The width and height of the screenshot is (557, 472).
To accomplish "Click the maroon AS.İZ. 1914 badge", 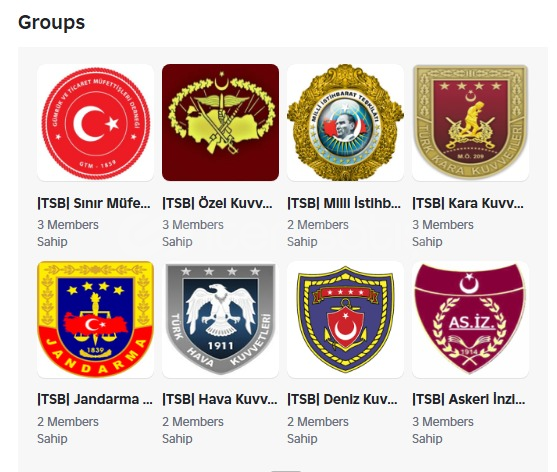I will coord(470,320).
